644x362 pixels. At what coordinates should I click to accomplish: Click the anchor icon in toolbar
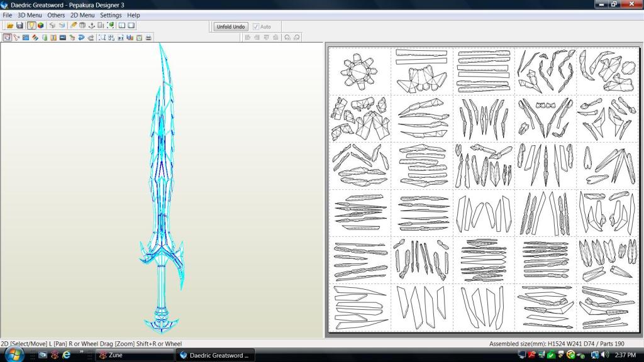92,25
